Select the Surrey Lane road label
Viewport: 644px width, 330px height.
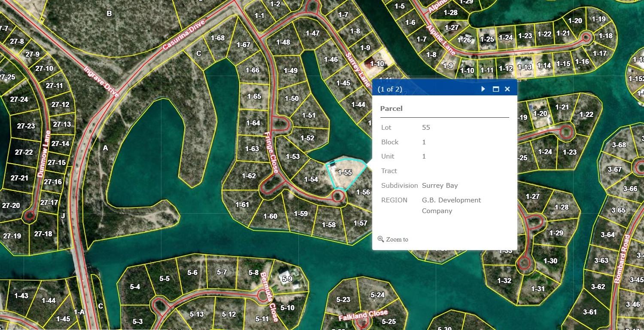click(x=358, y=70)
